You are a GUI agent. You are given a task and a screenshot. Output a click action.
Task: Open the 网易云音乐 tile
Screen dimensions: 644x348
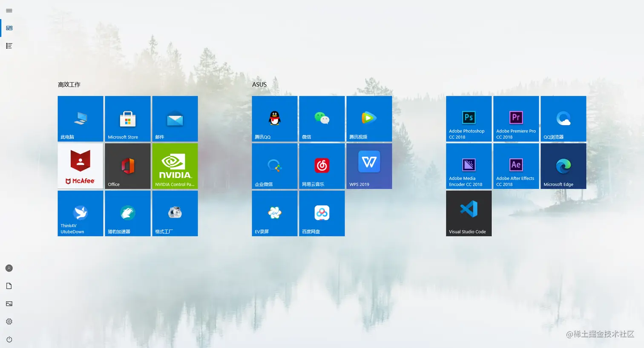tap(322, 166)
